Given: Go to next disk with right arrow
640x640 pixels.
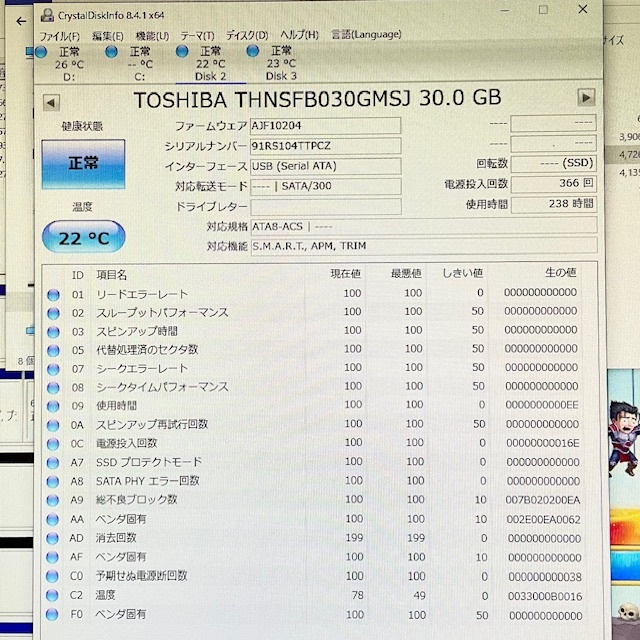Looking at the screenshot, I should click(x=586, y=98).
